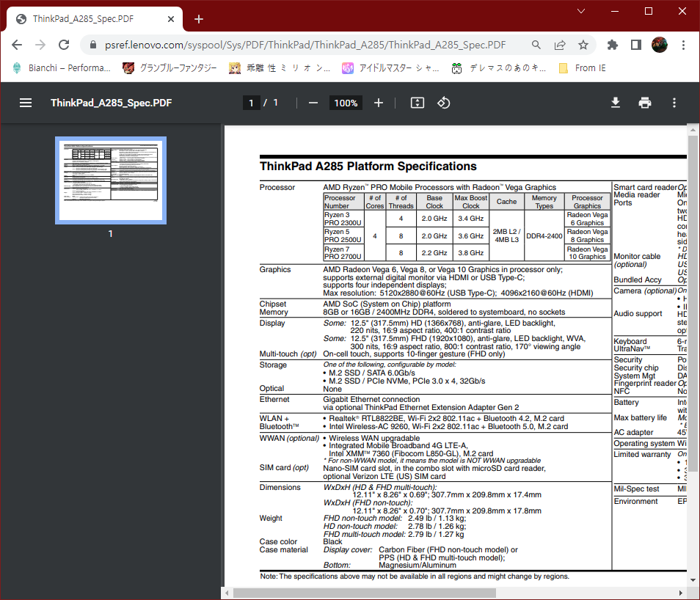Image resolution: width=700 pixels, height=600 pixels.
Task: Open the Extensions puzzle piece menu
Action: pyautogui.click(x=613, y=45)
